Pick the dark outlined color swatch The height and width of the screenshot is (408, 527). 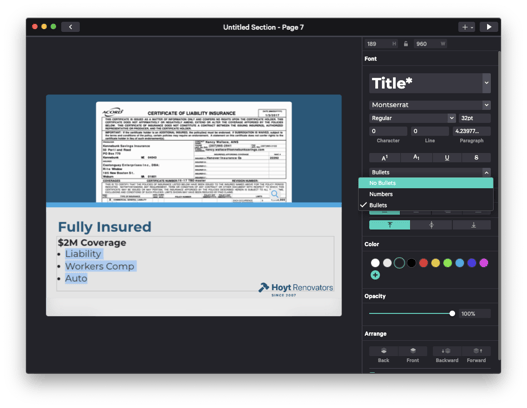399,263
